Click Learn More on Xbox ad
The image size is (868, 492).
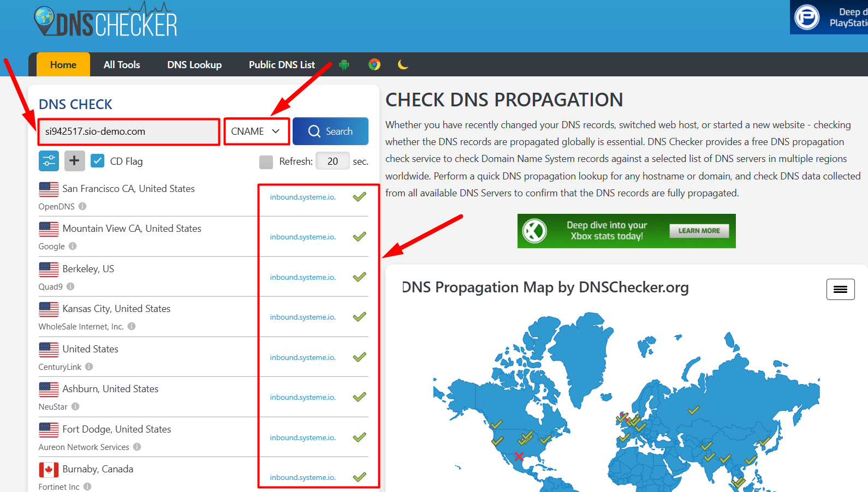(699, 231)
